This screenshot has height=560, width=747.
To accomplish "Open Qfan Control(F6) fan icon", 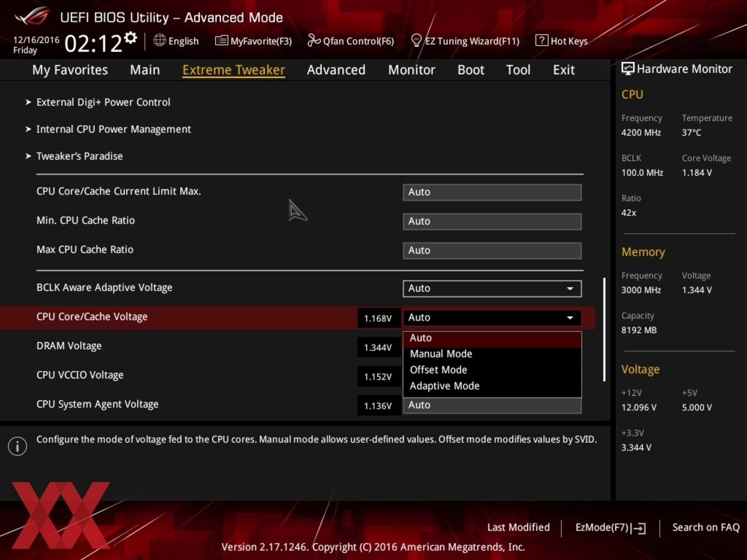I will click(x=314, y=40).
